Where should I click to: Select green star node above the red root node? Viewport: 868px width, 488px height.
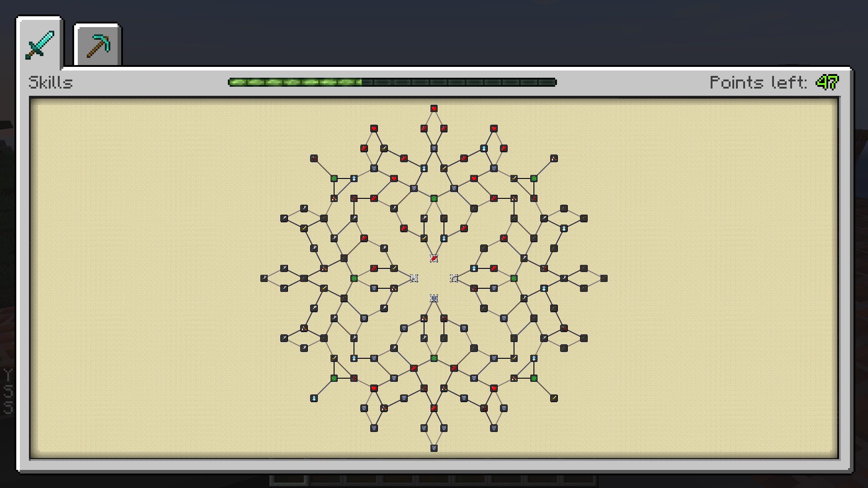click(434, 198)
